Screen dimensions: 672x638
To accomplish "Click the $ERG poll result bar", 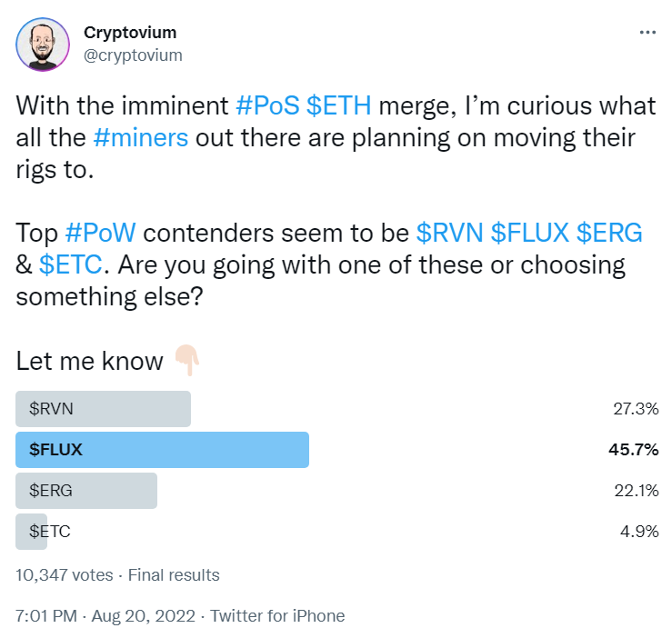I will 86,491.
